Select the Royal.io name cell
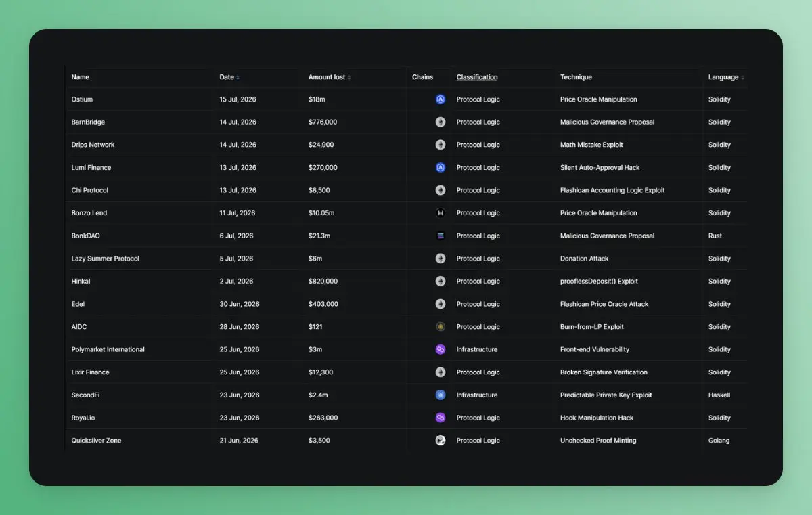Screen dimensions: 812x515 point(83,418)
